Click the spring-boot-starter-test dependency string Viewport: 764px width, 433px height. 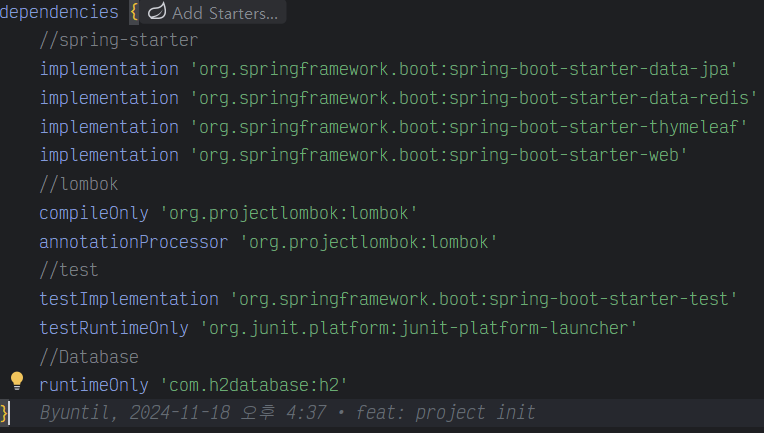(x=483, y=299)
